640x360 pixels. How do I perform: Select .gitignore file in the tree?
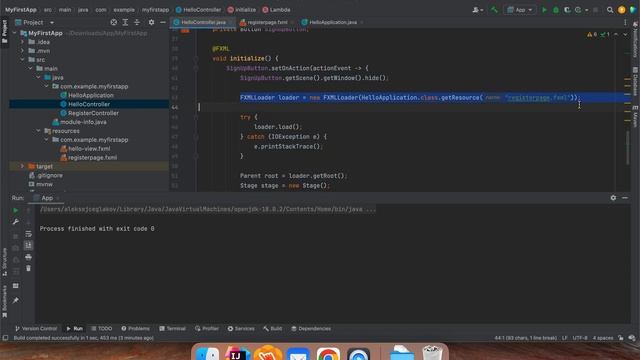click(50, 176)
